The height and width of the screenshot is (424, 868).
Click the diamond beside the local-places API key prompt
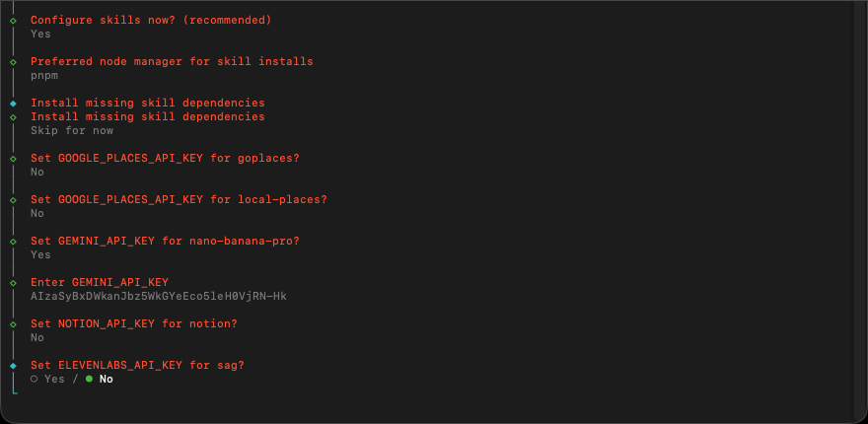(x=13, y=199)
